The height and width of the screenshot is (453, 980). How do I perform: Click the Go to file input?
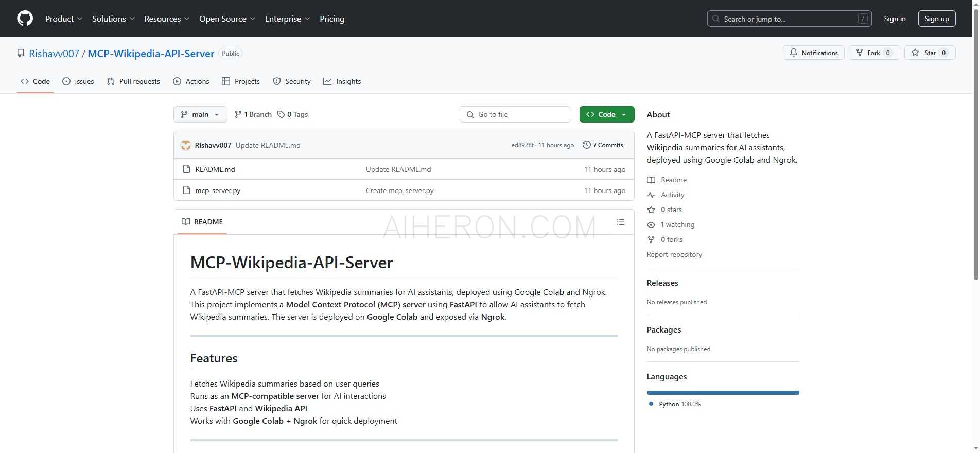coord(515,114)
